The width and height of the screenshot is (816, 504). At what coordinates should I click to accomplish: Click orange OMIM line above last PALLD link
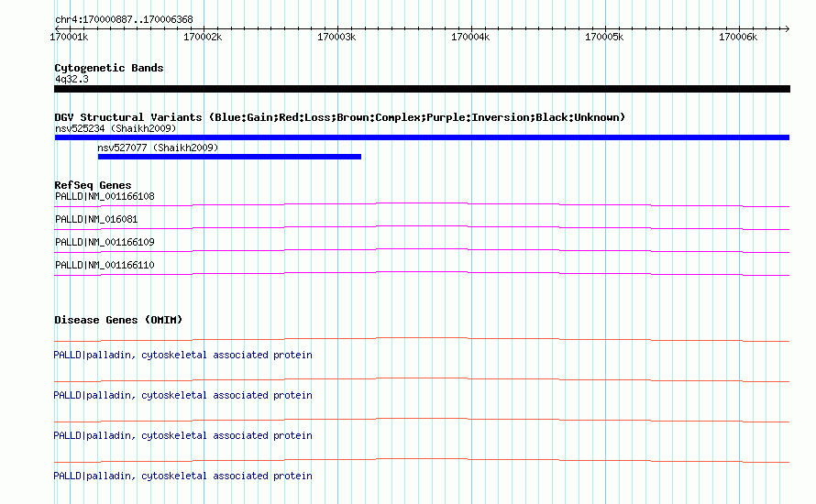tap(422, 460)
